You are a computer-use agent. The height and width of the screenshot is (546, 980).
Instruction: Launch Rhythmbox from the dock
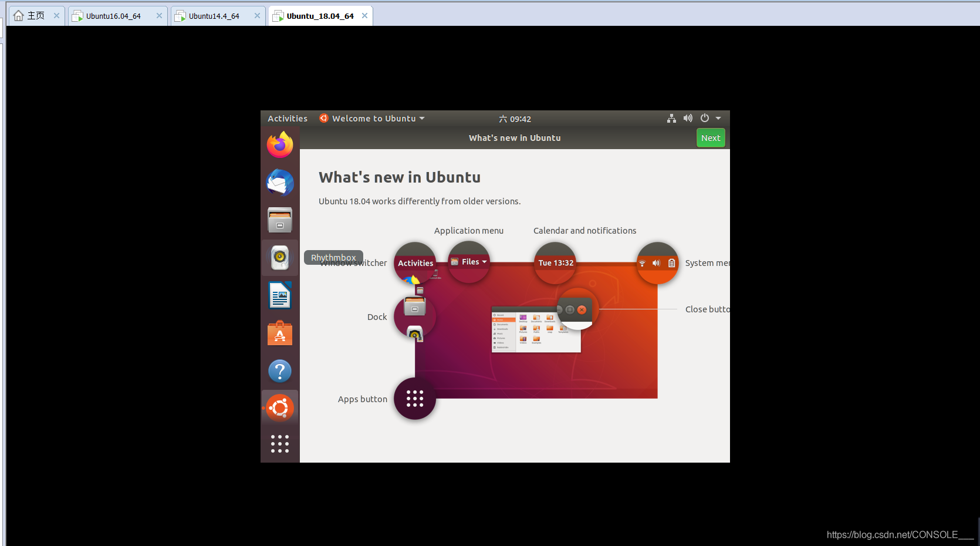point(280,258)
